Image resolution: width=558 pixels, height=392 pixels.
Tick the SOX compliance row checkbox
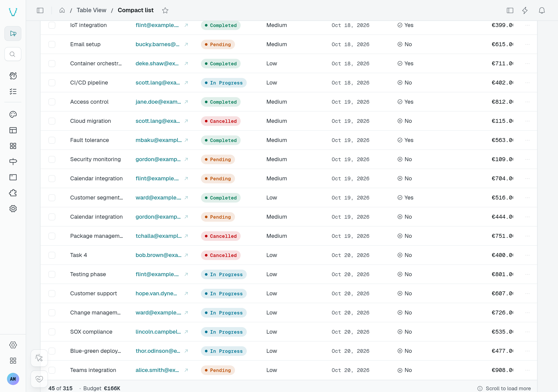pyautogui.click(x=52, y=332)
